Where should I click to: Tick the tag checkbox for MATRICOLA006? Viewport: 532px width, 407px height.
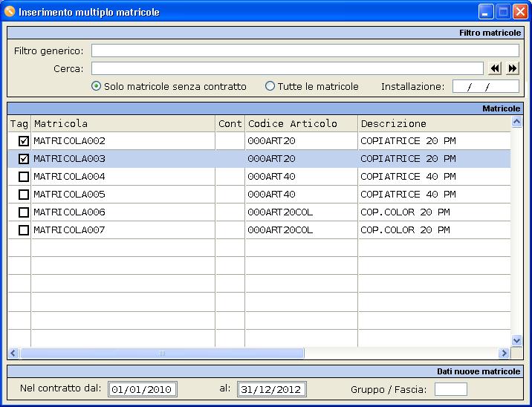click(24, 212)
